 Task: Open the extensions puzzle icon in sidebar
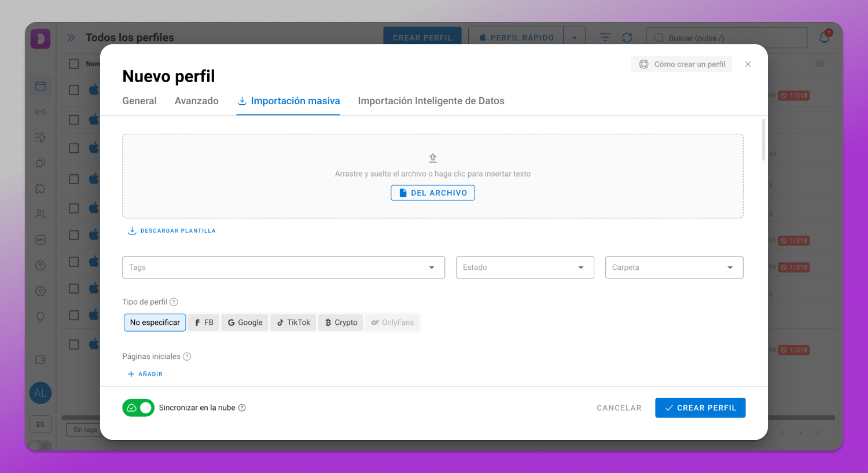pyautogui.click(x=41, y=189)
